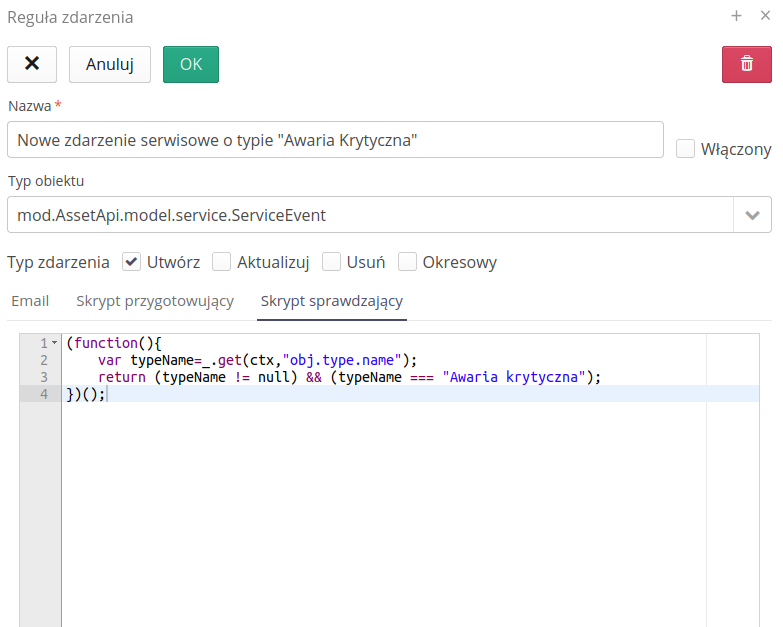This screenshot has width=783, height=627.
Task: Click line number 3 in the gutter
Action: (43, 377)
